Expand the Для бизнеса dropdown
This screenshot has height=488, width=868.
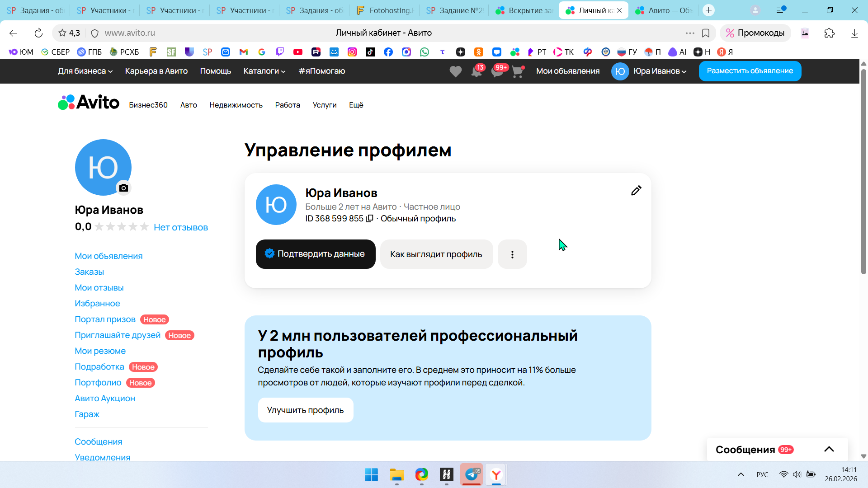[85, 71]
